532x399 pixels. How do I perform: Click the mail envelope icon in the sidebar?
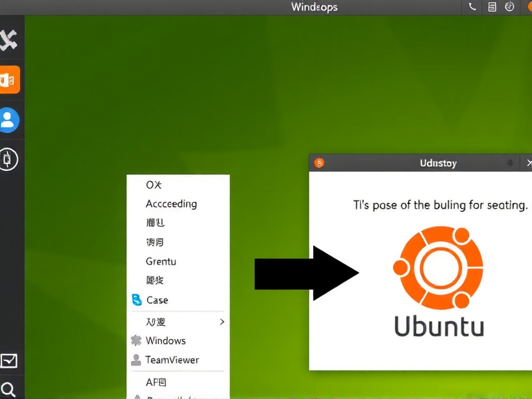click(10, 362)
